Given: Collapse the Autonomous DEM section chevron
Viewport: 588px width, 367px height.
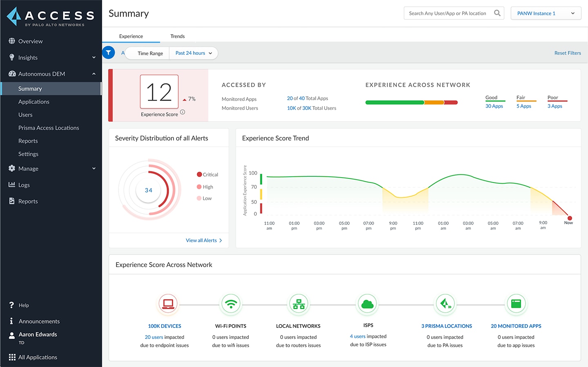Looking at the screenshot, I should [x=94, y=73].
